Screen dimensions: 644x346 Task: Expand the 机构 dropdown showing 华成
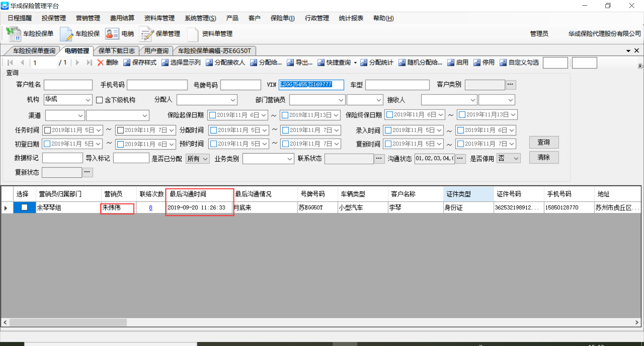tap(88, 100)
